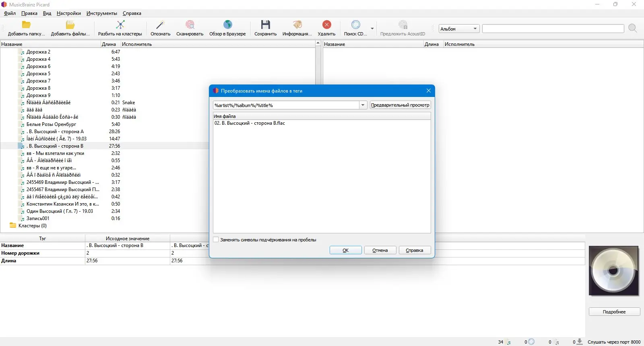Select the Дорожка 5 track
The image size is (644, 346).
tap(38, 74)
